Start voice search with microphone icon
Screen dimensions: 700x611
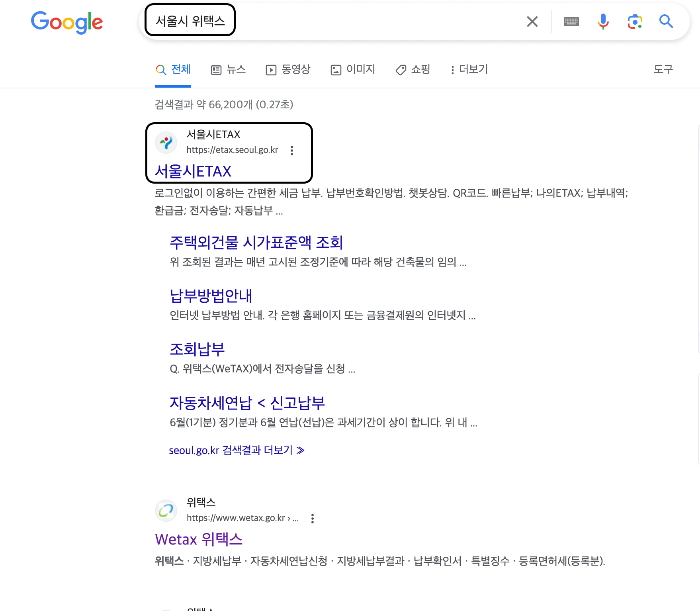click(x=603, y=22)
